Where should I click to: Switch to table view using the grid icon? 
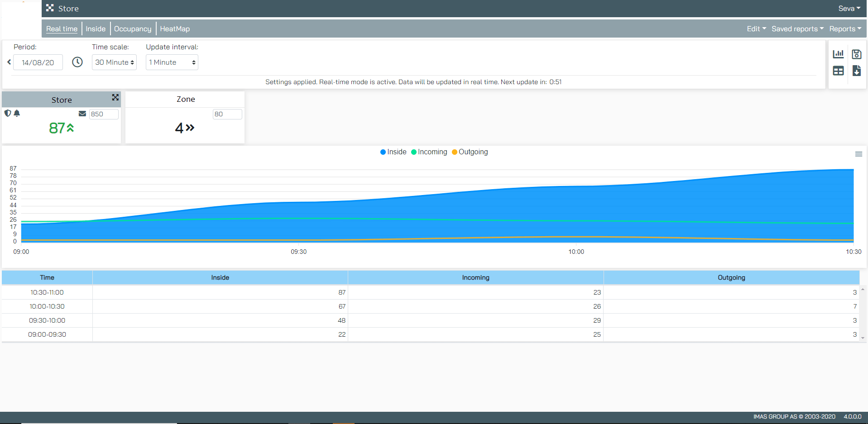click(839, 71)
